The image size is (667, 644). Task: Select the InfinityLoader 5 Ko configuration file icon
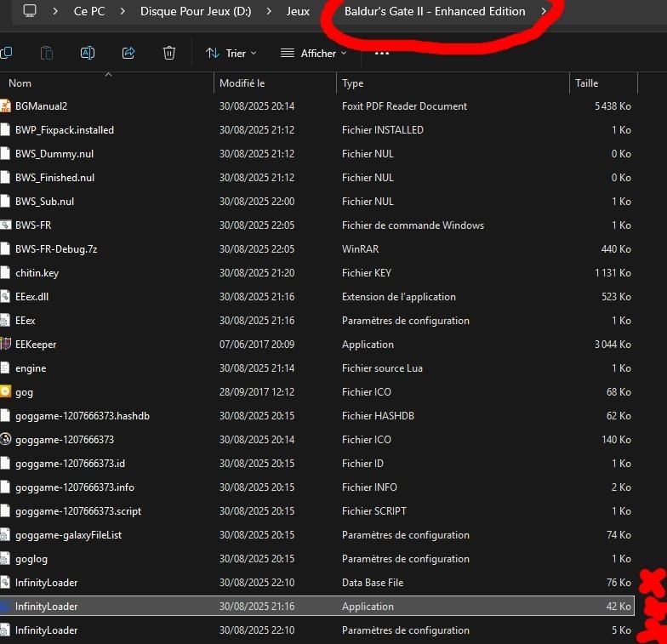pyautogui.click(x=5, y=630)
